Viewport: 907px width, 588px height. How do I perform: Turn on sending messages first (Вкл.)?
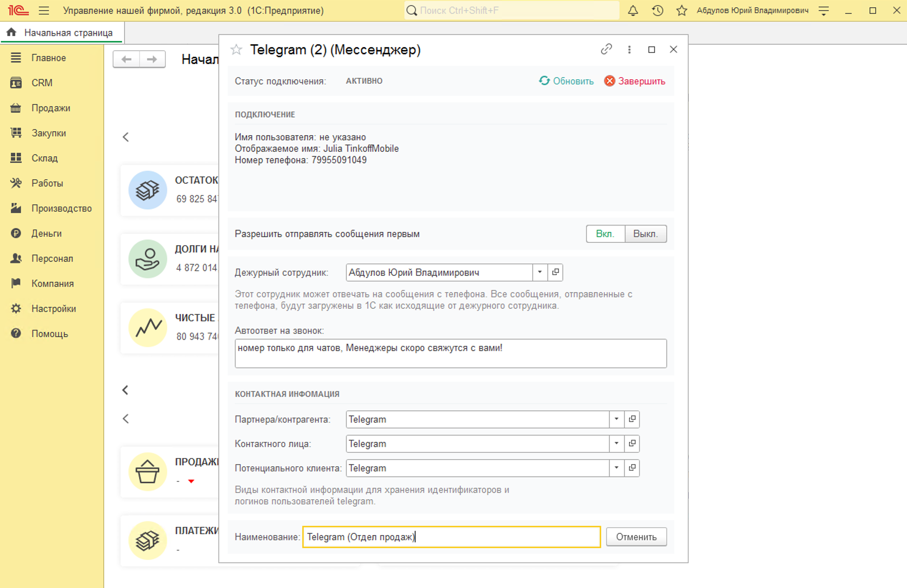pos(605,234)
